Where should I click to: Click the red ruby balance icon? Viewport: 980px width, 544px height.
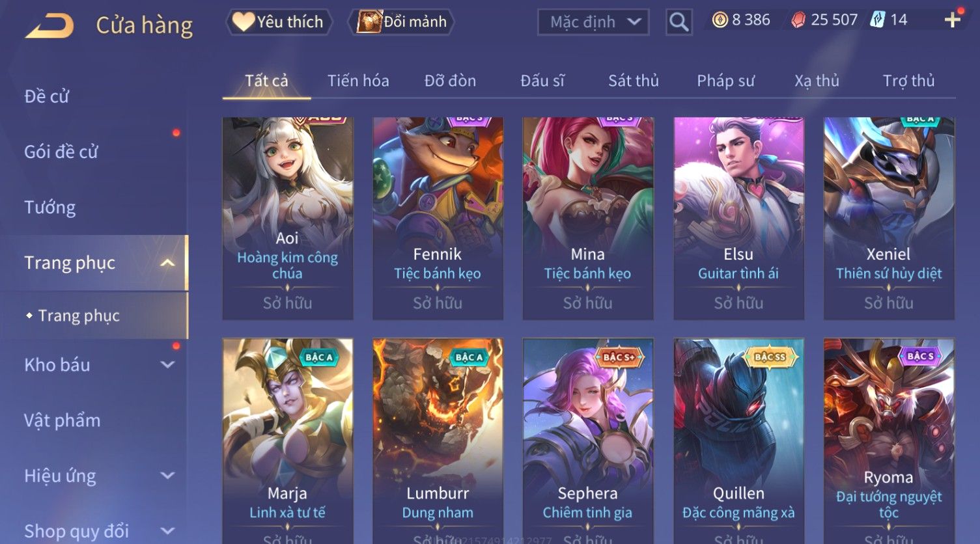[x=798, y=20]
